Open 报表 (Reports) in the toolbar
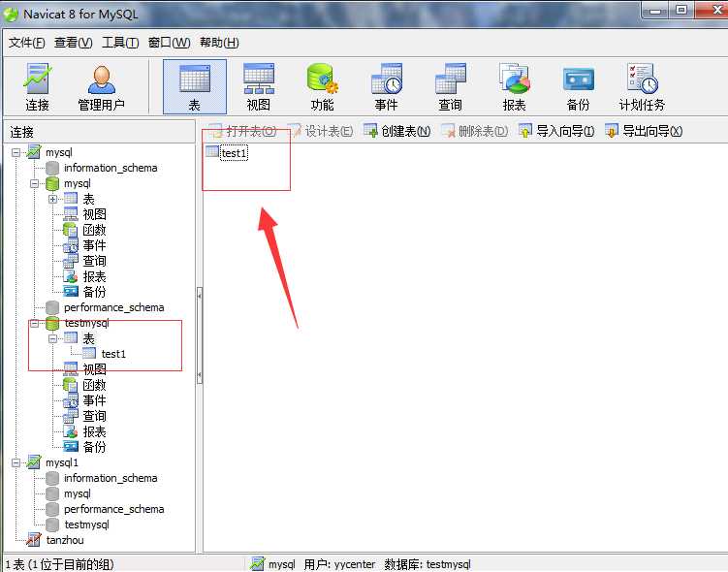 click(515, 87)
